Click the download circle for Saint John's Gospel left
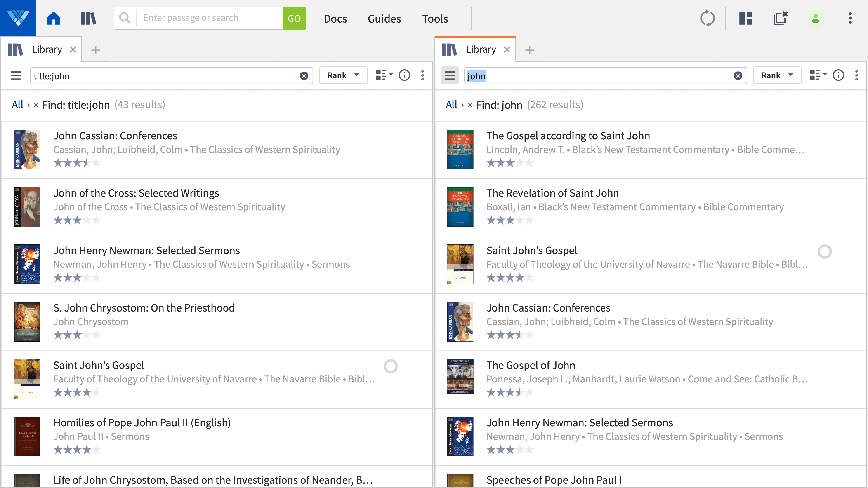 coord(391,366)
